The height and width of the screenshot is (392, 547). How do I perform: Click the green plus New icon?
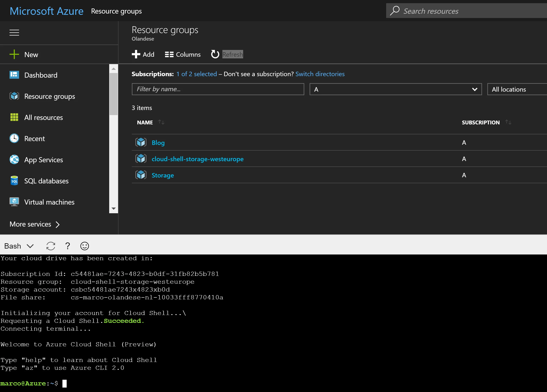[x=14, y=55]
